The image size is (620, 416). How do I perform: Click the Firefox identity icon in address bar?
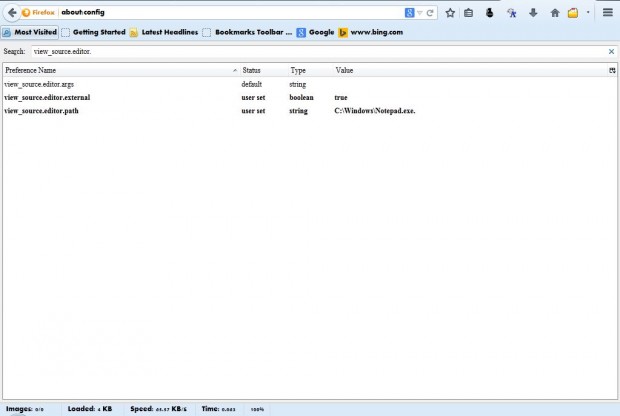click(x=26, y=13)
